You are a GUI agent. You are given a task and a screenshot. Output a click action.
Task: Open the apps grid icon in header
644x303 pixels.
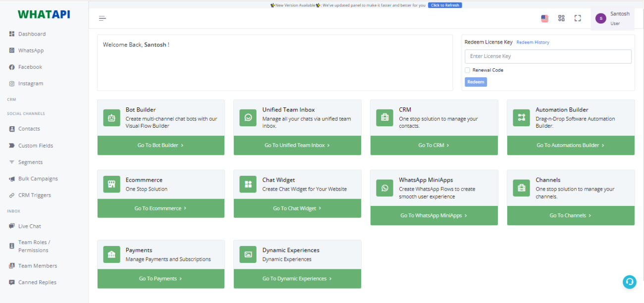(561, 18)
